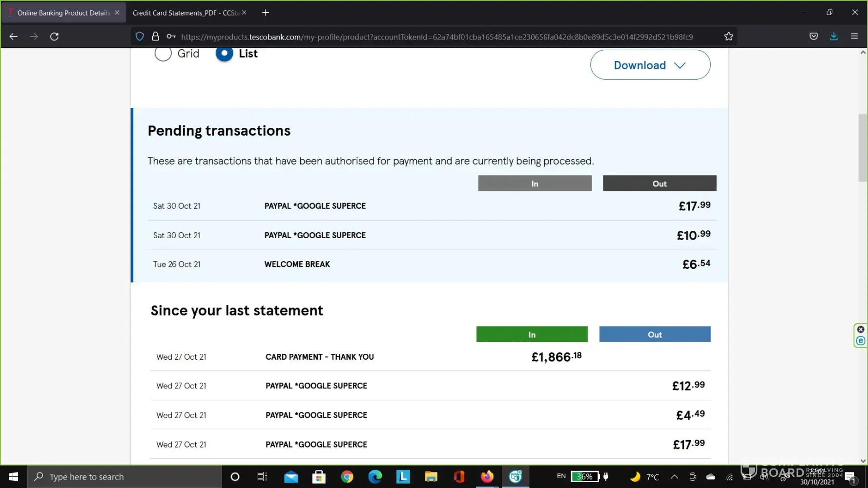Select the List view radio button
The width and height of the screenshot is (868, 488).
pyautogui.click(x=224, y=54)
